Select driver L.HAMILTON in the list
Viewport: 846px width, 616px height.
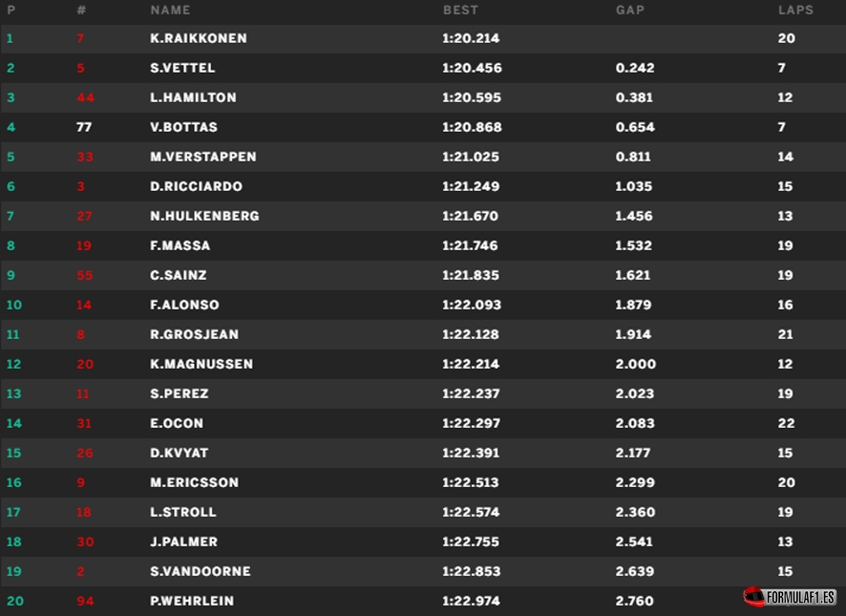(x=193, y=97)
